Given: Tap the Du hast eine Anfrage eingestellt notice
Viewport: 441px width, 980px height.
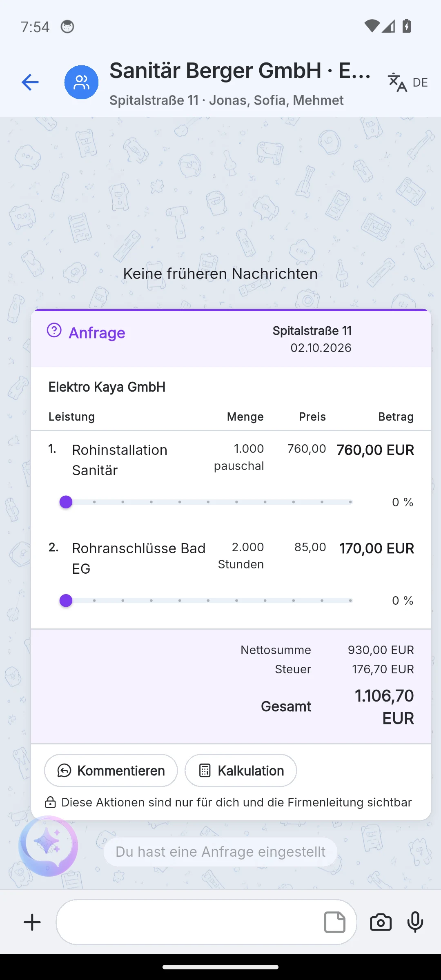Looking at the screenshot, I should point(220,852).
